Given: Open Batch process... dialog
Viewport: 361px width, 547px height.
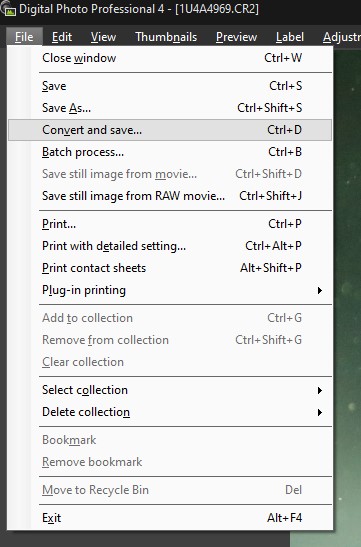Looking at the screenshot, I should click(170, 152).
